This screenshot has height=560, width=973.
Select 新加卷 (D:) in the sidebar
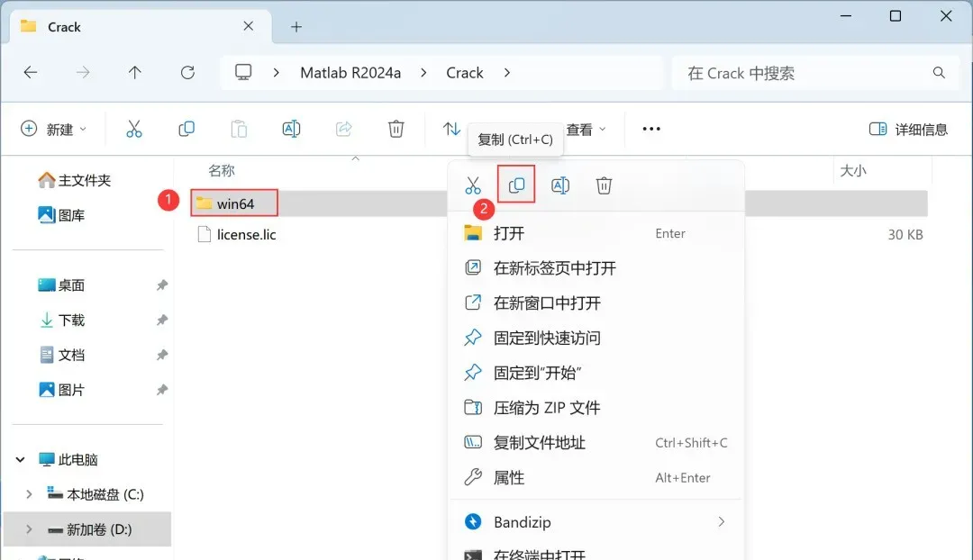89,529
